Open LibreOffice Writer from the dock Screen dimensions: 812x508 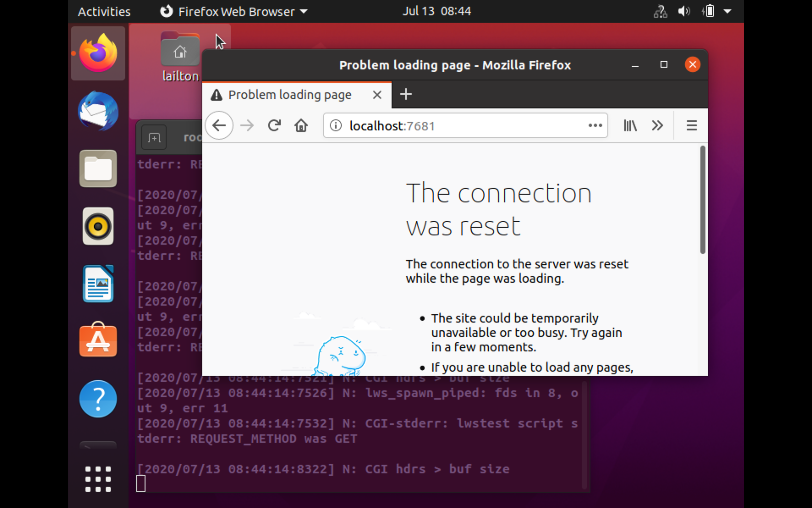[x=98, y=284]
